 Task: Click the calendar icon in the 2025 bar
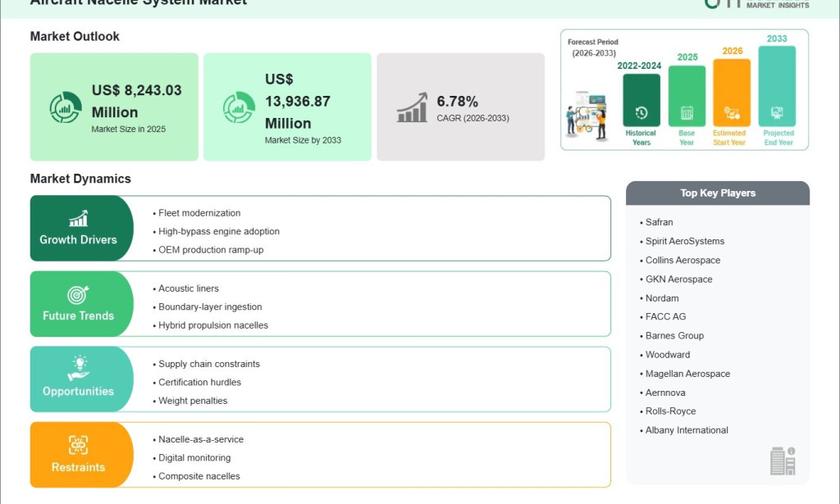687,113
